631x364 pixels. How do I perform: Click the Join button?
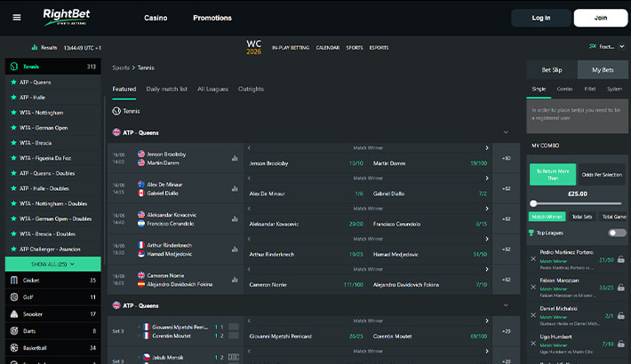(601, 18)
